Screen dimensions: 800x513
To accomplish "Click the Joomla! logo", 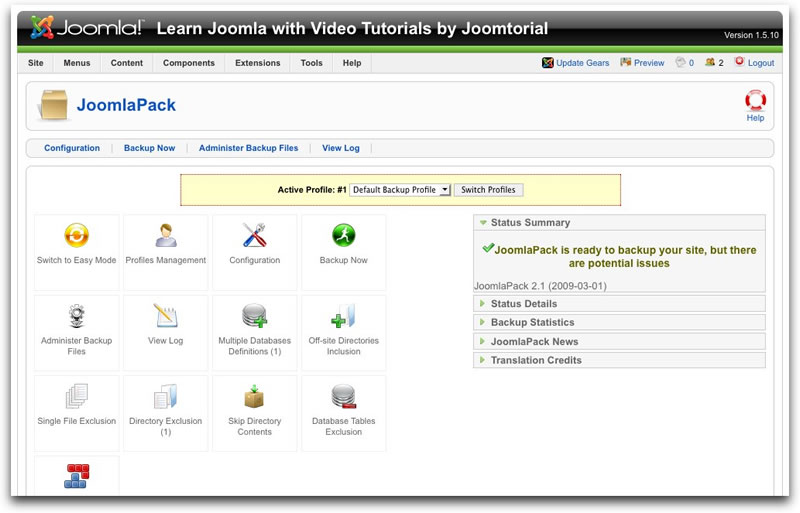I will [87, 28].
